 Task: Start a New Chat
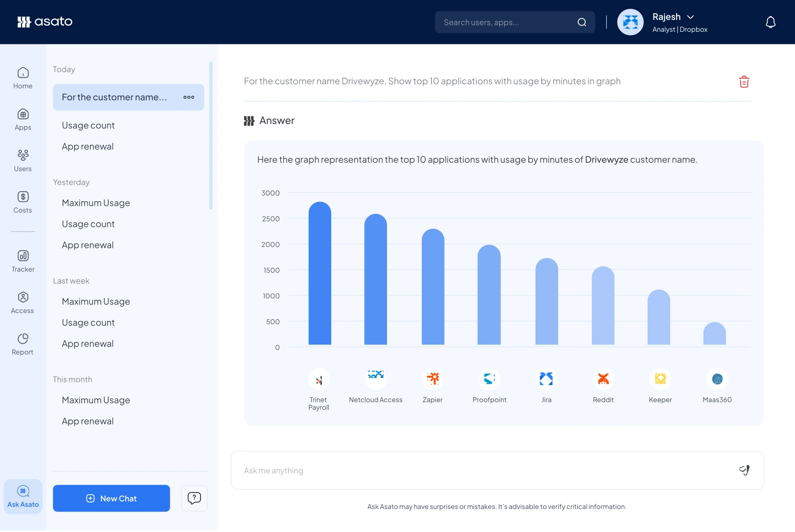tap(112, 498)
